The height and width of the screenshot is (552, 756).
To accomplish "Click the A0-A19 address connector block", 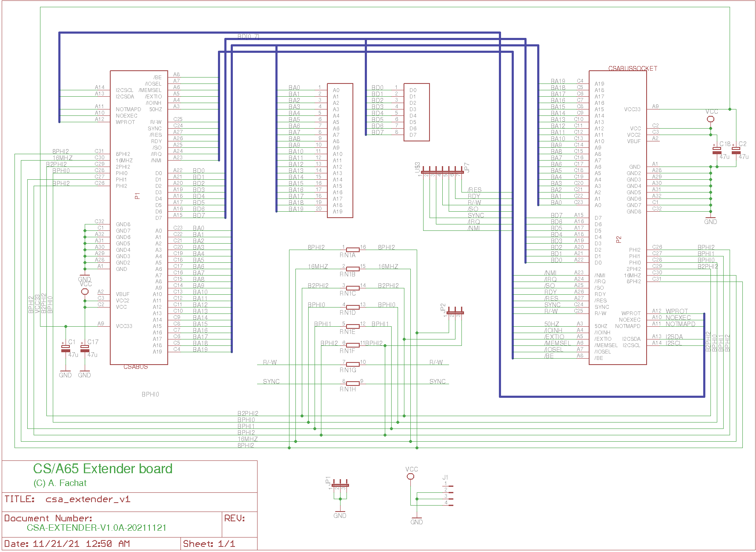I will 340,150.
